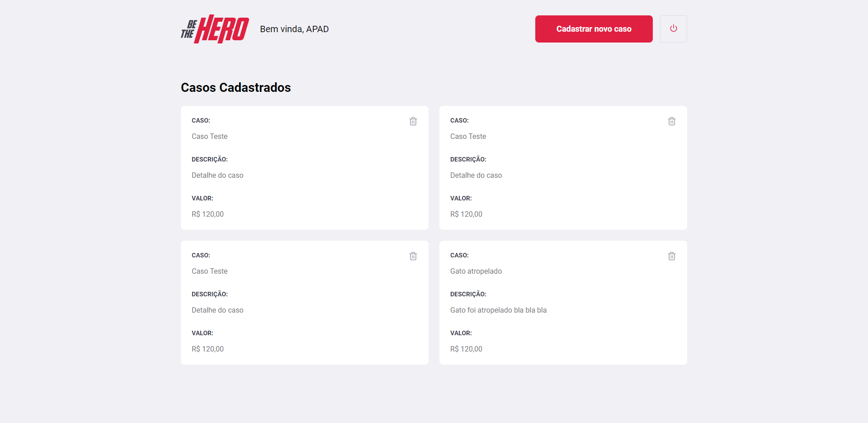Select the first Caso Teste card
This screenshot has height=423, width=868.
pos(304,168)
